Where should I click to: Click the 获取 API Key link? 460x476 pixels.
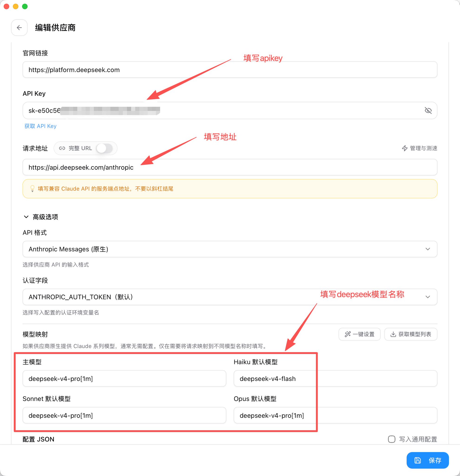tap(40, 126)
